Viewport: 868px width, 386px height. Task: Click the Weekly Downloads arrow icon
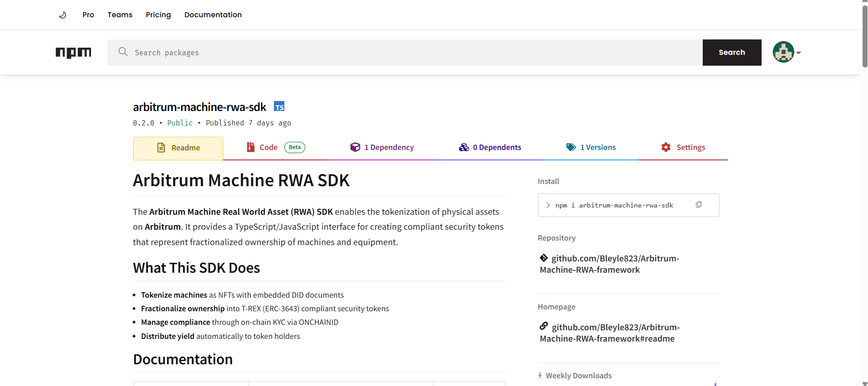coord(540,376)
